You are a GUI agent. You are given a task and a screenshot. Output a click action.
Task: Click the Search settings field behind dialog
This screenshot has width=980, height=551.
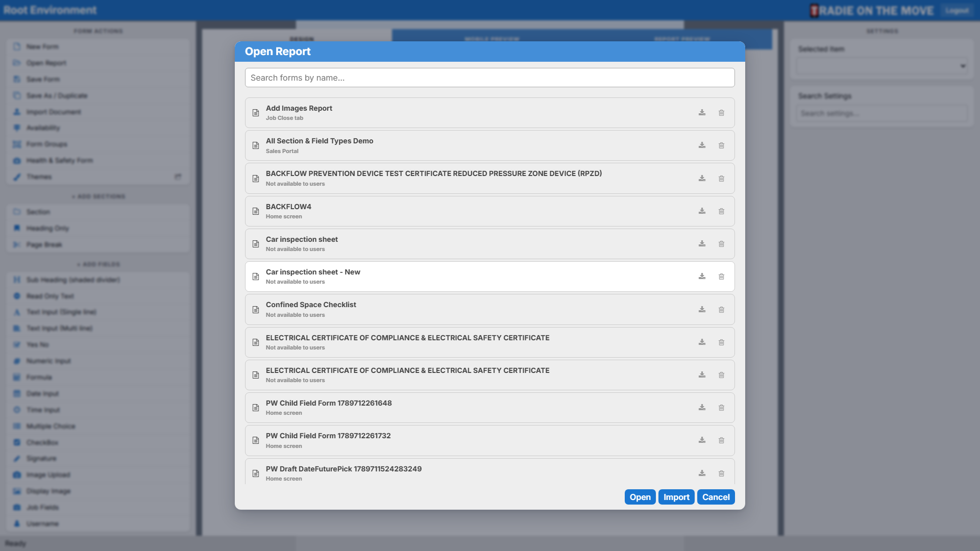point(881,113)
